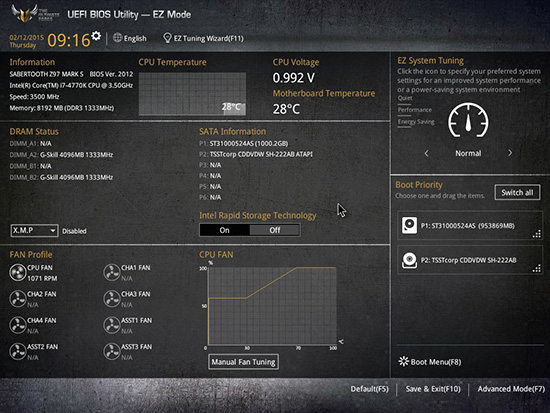Click SABERTOOTH Z97 MARK S board name
The height and width of the screenshot is (413, 550).
coord(46,74)
